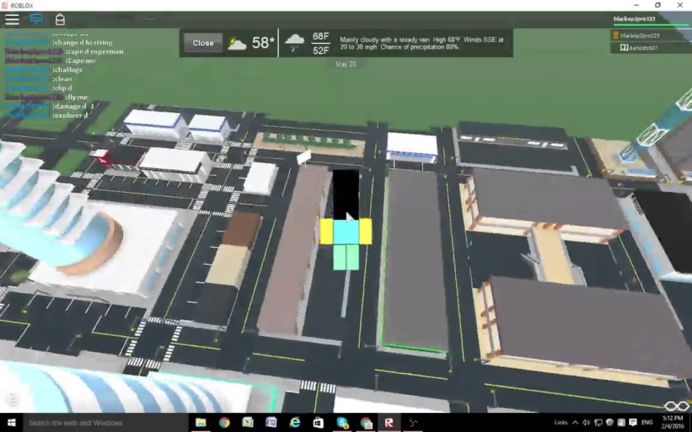Close the weather forecast panel
Viewport: 692px width, 432px height.
pos(203,43)
